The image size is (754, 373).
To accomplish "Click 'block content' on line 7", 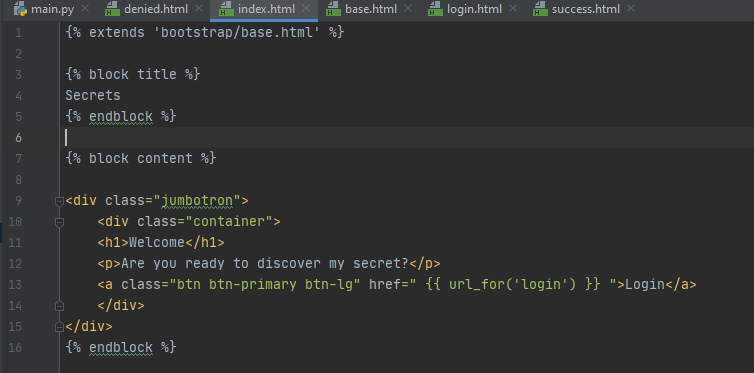I will (141, 158).
